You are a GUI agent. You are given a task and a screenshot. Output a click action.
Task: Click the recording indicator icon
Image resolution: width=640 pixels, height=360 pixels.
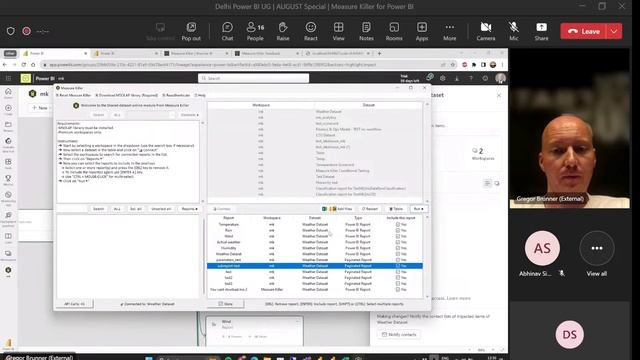click(27, 31)
